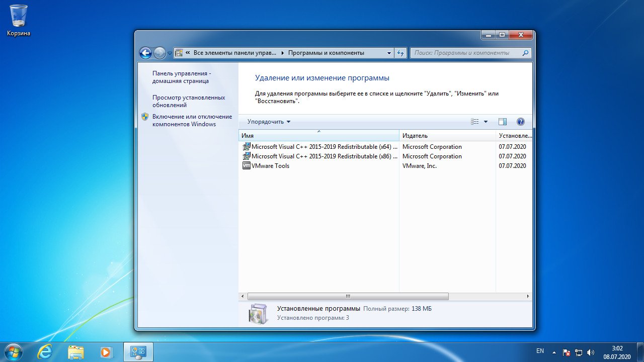Click the Control Panel icon in address bar
Image resolution: width=644 pixels, height=362 pixels.
pos(179,53)
